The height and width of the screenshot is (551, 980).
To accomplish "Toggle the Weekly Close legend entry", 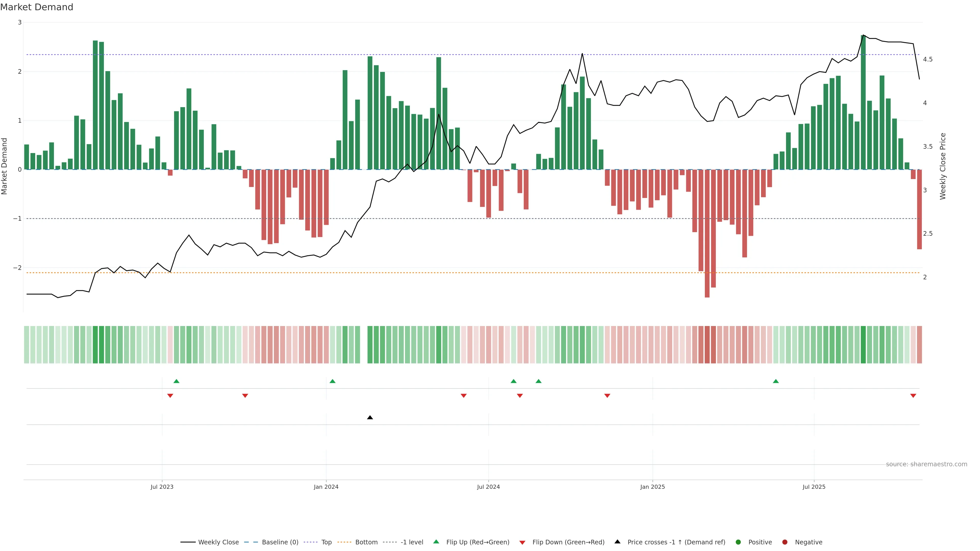I will click(218, 542).
